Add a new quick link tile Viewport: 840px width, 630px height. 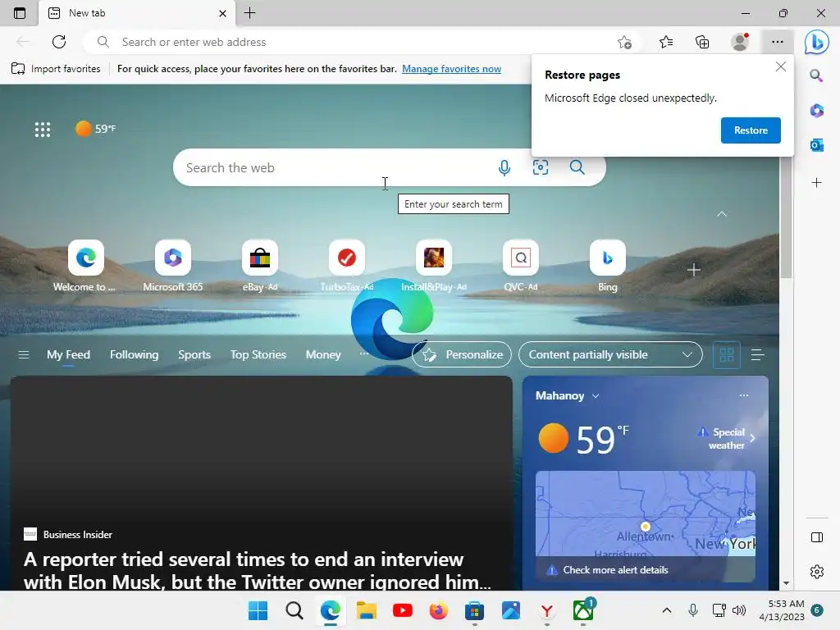693,270
